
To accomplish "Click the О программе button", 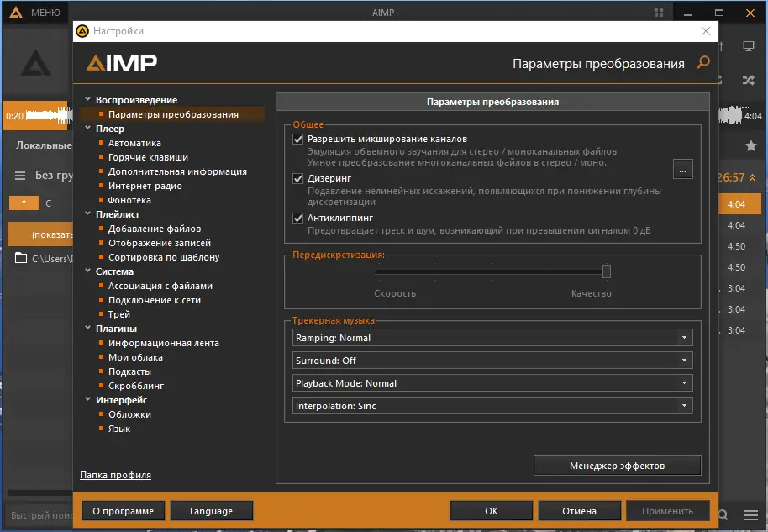I will [123, 511].
